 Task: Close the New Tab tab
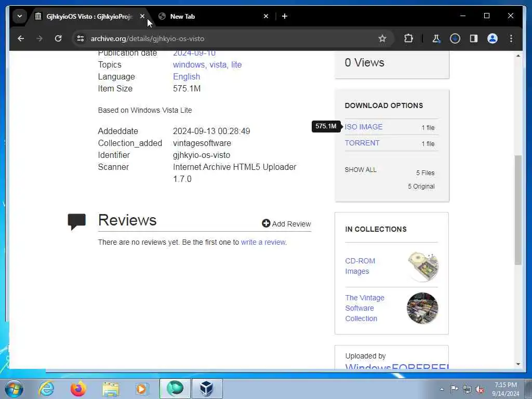[x=266, y=16]
